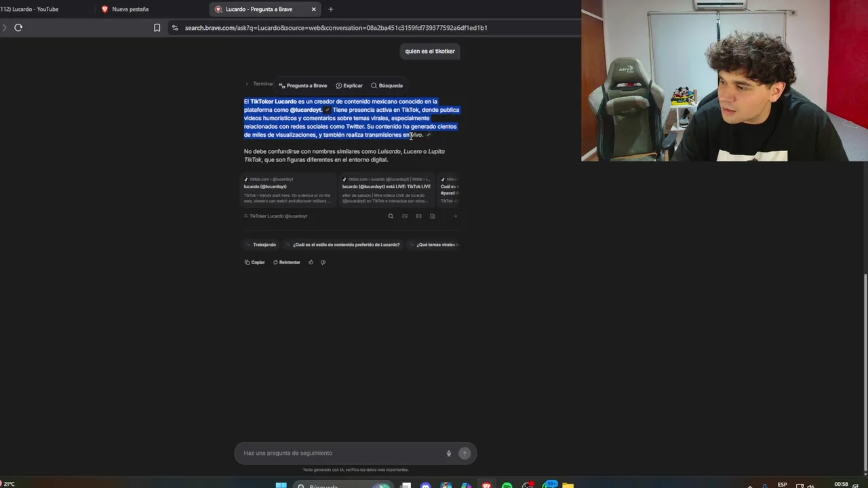The width and height of the screenshot is (868, 488).
Task: Click the ESP language indicator in tray
Action: pyautogui.click(x=782, y=485)
